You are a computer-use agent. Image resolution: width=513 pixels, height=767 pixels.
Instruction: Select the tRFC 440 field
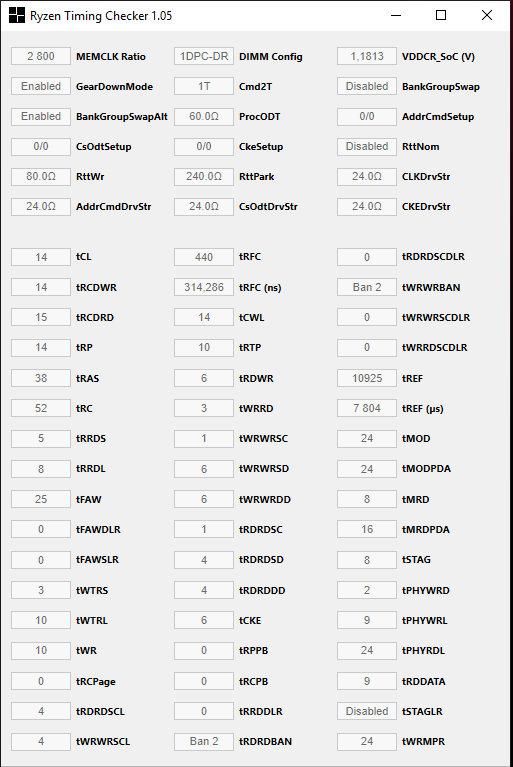click(204, 257)
